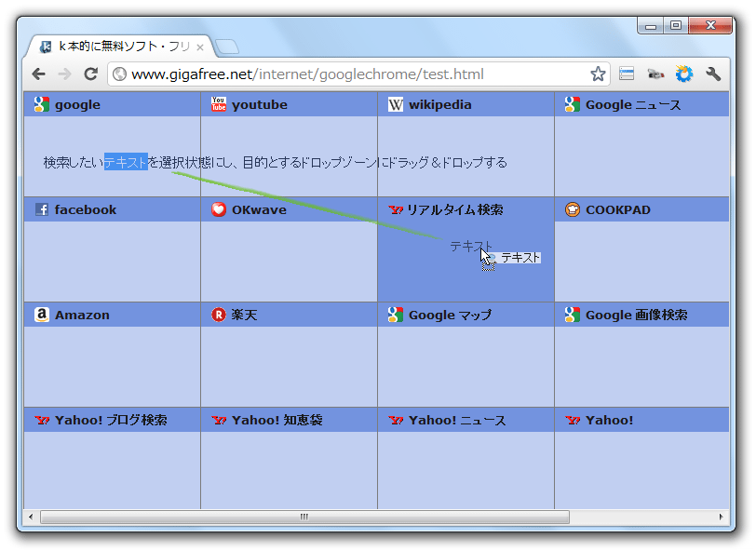The height and width of the screenshot is (551, 756).
Task: Click the Amazon logo icon
Action: tap(42, 315)
